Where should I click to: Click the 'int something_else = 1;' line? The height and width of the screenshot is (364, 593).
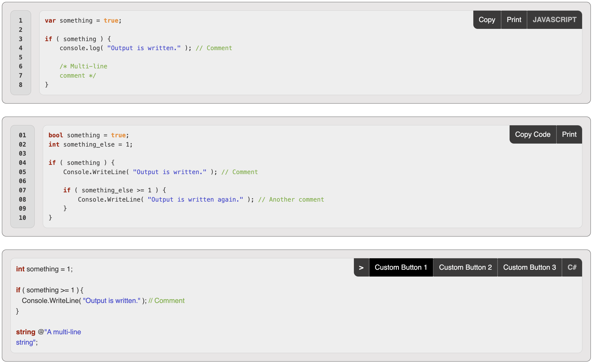click(91, 144)
